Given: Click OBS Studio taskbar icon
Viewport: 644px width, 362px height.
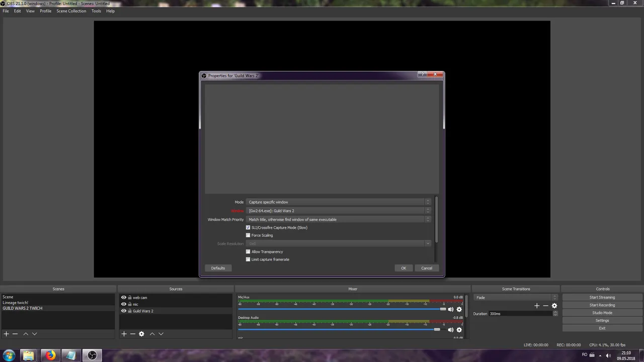Looking at the screenshot, I should [92, 355].
